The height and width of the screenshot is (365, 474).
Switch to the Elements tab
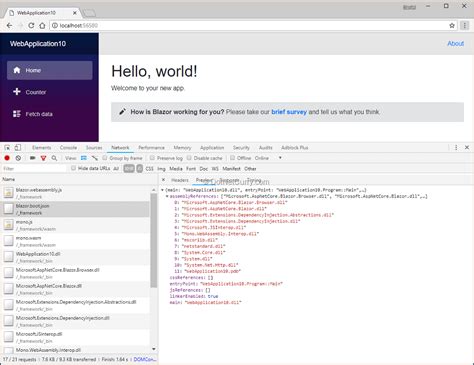pos(42,147)
